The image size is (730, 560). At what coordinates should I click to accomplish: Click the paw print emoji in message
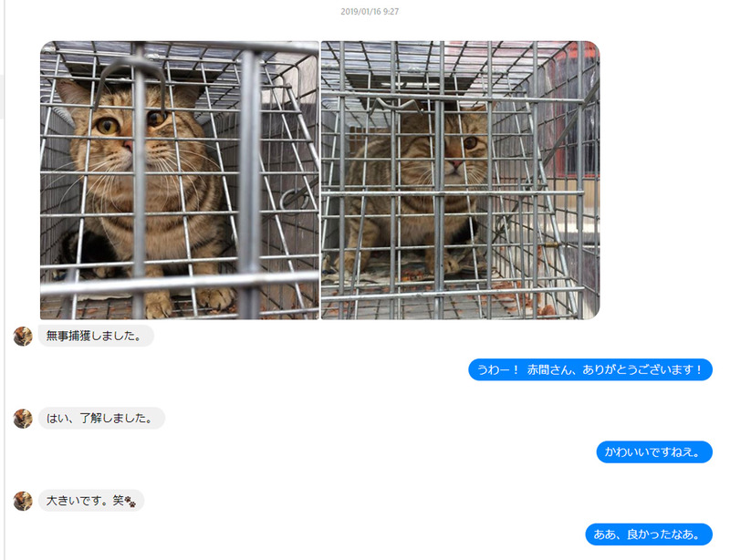pos(130,502)
